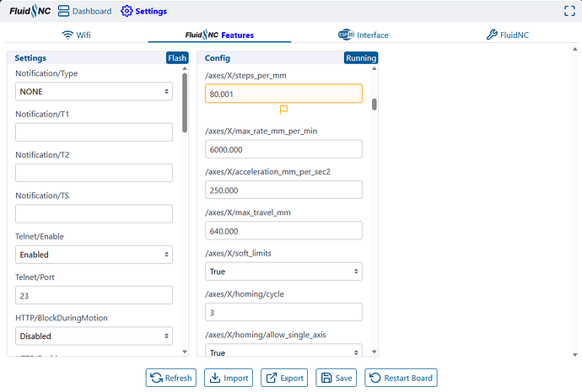Click the Config panel heading
Image resolution: width=582 pixels, height=392 pixels.
[218, 58]
